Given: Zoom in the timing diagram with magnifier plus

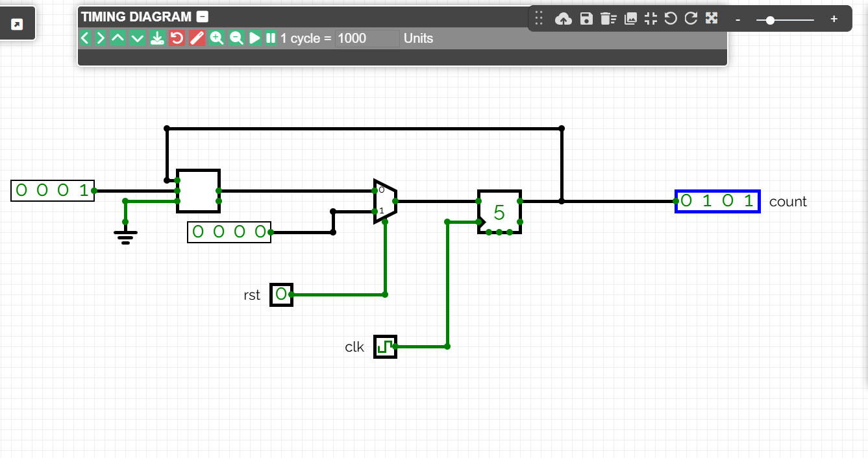Looking at the screenshot, I should coord(217,38).
